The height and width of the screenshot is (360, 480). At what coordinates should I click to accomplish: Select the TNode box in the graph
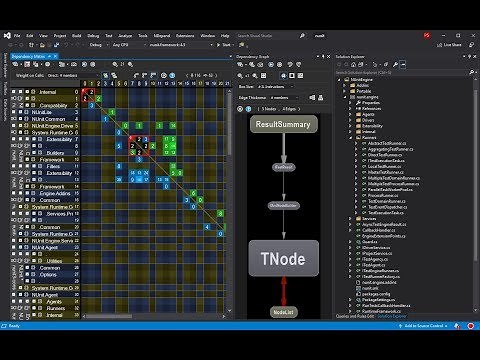284,258
